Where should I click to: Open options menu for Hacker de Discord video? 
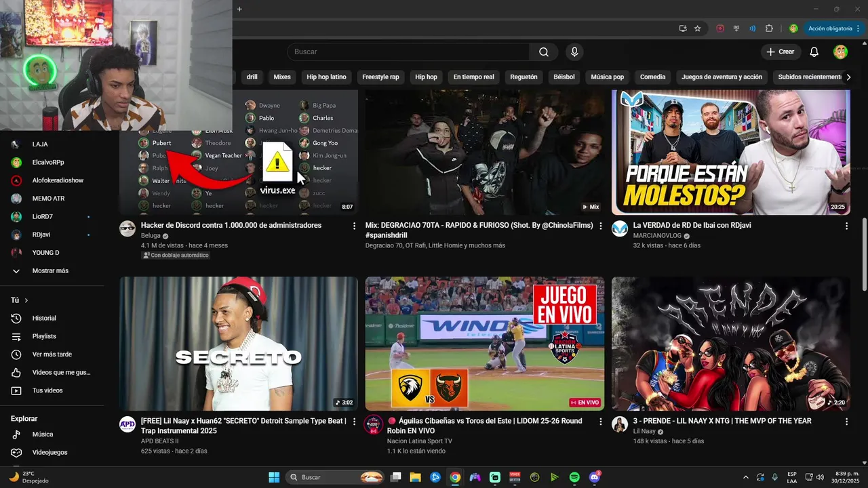pyautogui.click(x=354, y=226)
